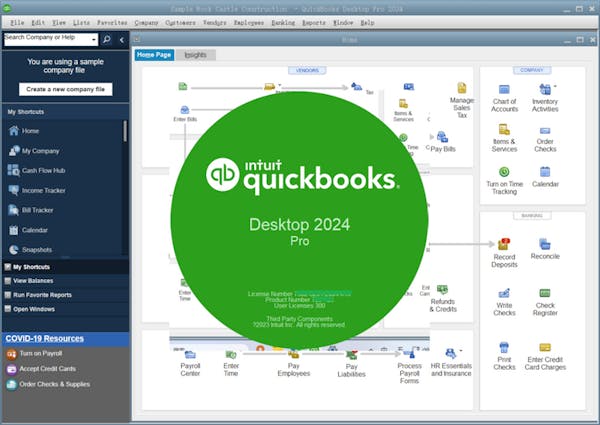The height and width of the screenshot is (425, 600).
Task: Open the Company panel Calendar icon
Action: tap(545, 172)
